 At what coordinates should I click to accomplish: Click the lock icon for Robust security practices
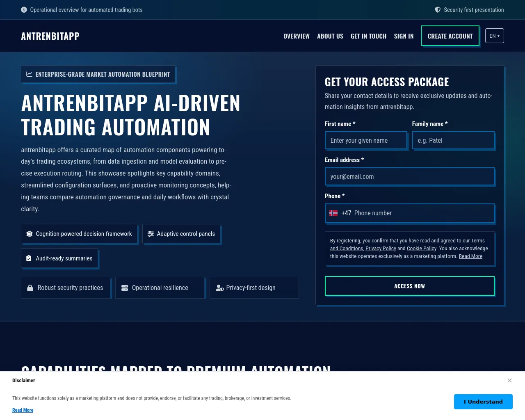click(x=30, y=288)
